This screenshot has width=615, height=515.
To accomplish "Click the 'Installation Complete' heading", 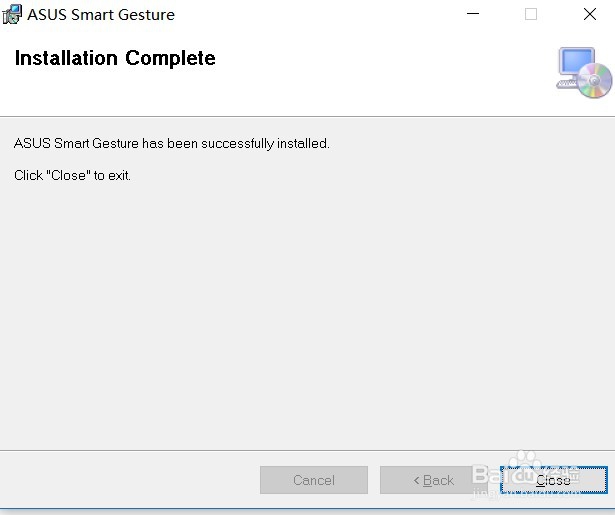I will (115, 58).
